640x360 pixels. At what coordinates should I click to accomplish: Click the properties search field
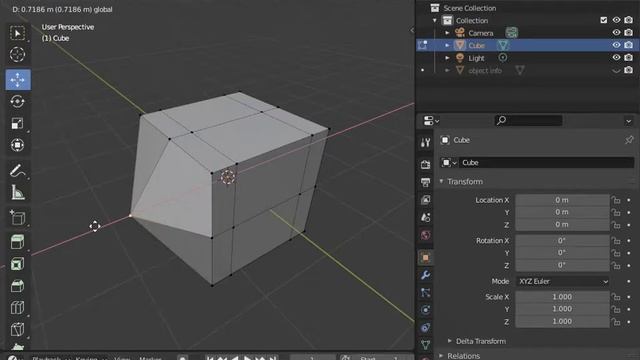point(529,120)
